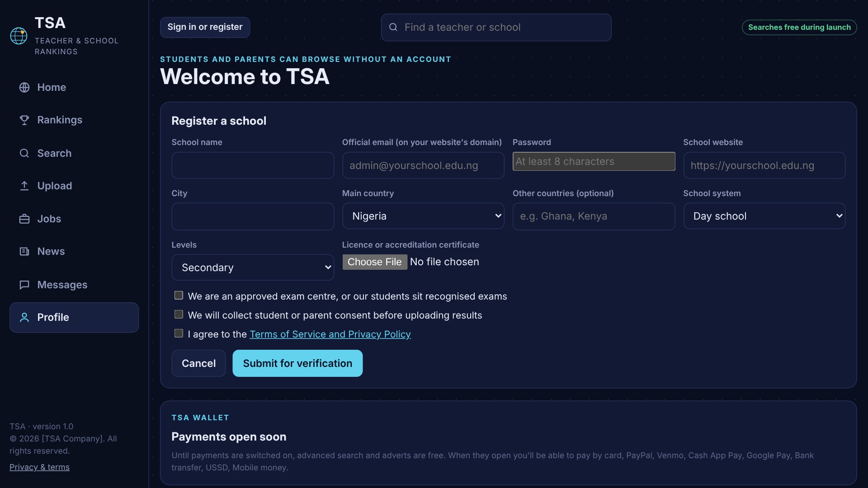Click the Upload arrow icon

tap(24, 186)
